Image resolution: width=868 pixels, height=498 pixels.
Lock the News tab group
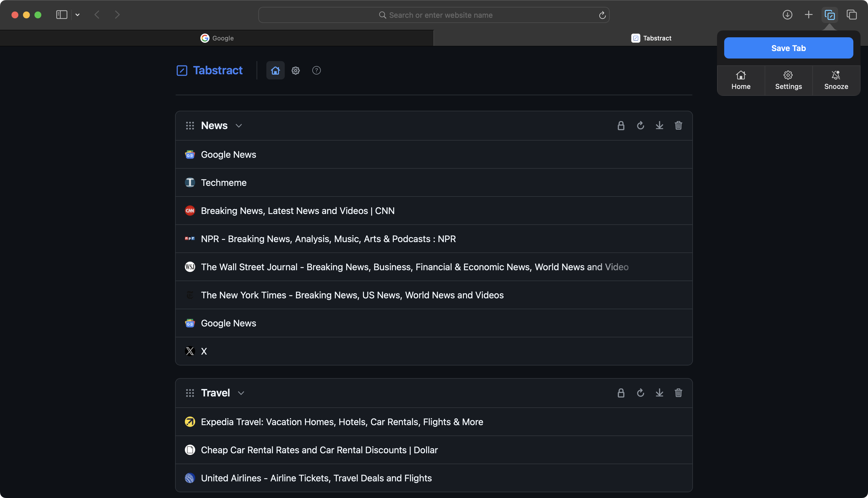click(x=621, y=126)
